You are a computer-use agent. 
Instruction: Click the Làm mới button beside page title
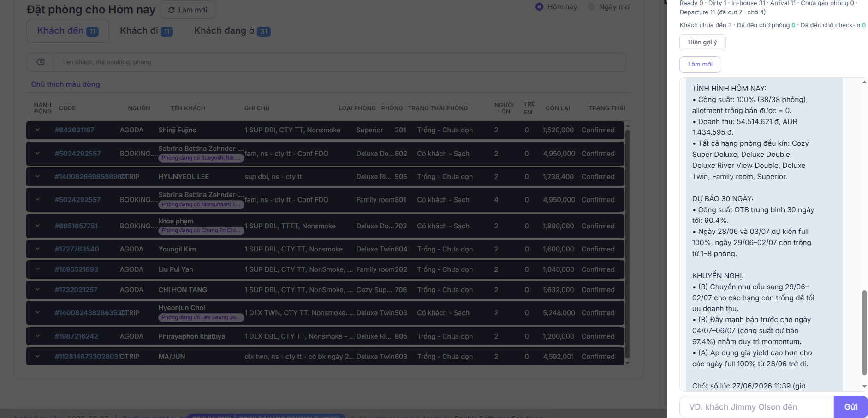pos(188,10)
